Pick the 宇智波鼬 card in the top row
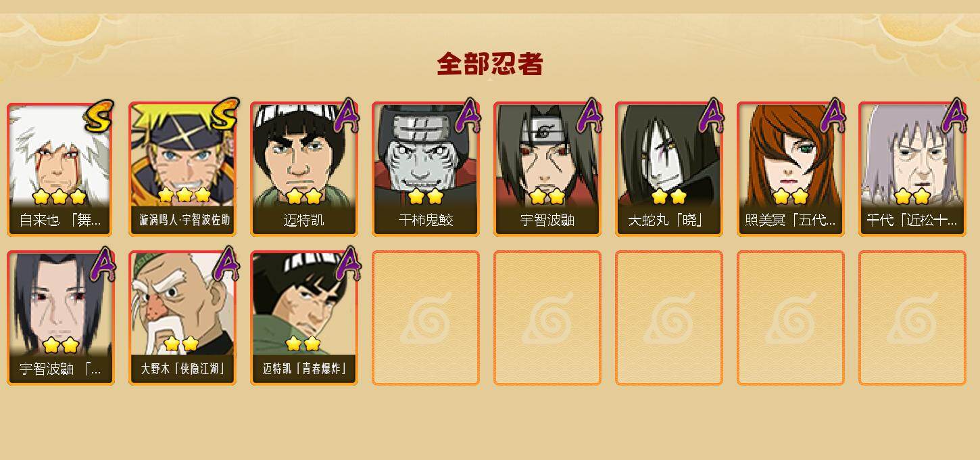 (547, 169)
